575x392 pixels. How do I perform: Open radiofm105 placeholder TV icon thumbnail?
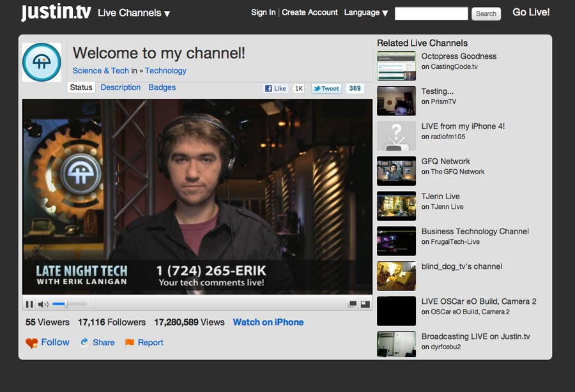click(x=396, y=136)
